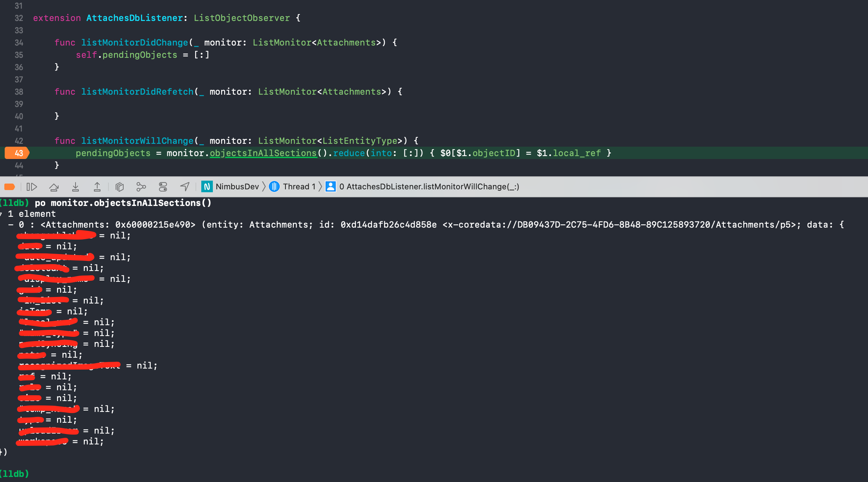The image size is (868, 482).
Task: Collapse the '1 element' disclosure triangle
Action: pos(1,214)
